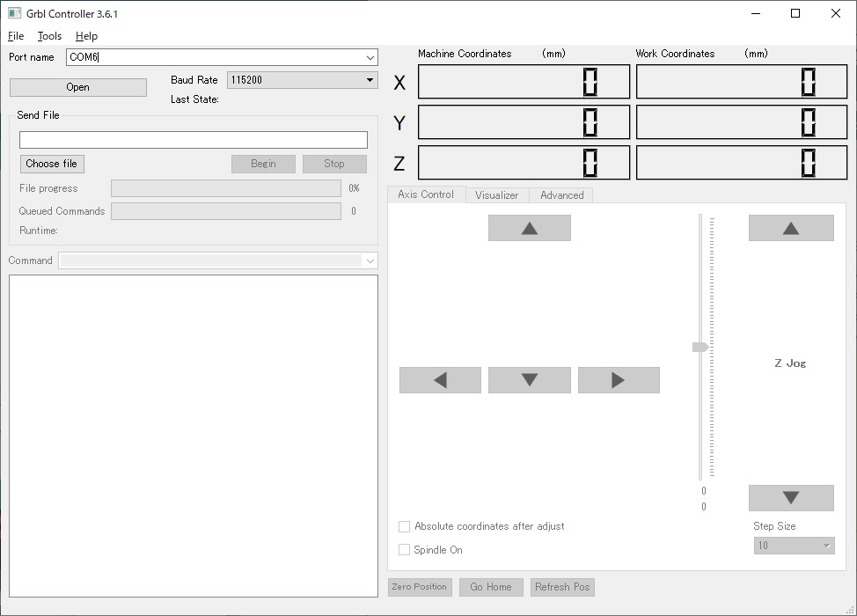
Task: Jog X axis right with the right arrow
Action: (x=619, y=380)
